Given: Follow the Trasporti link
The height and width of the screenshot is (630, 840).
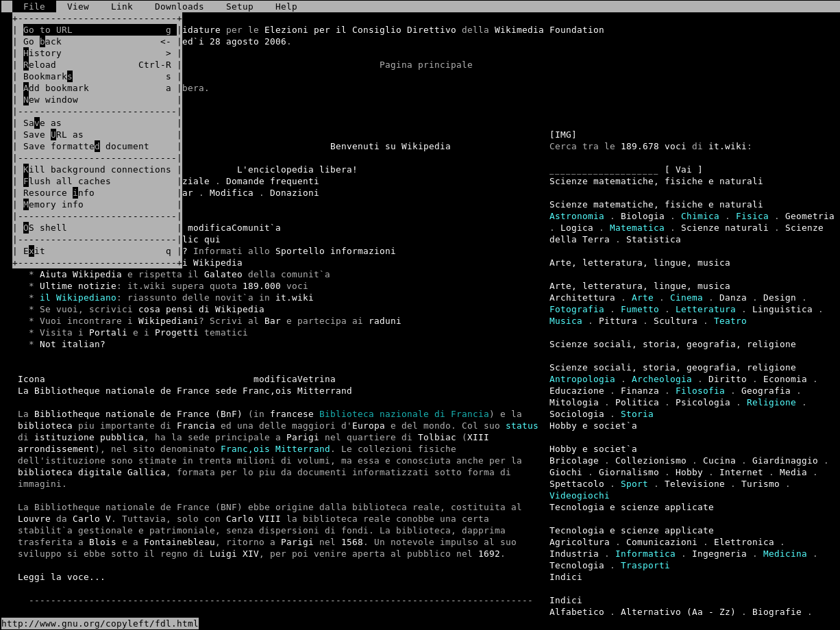Looking at the screenshot, I should 645,566.
